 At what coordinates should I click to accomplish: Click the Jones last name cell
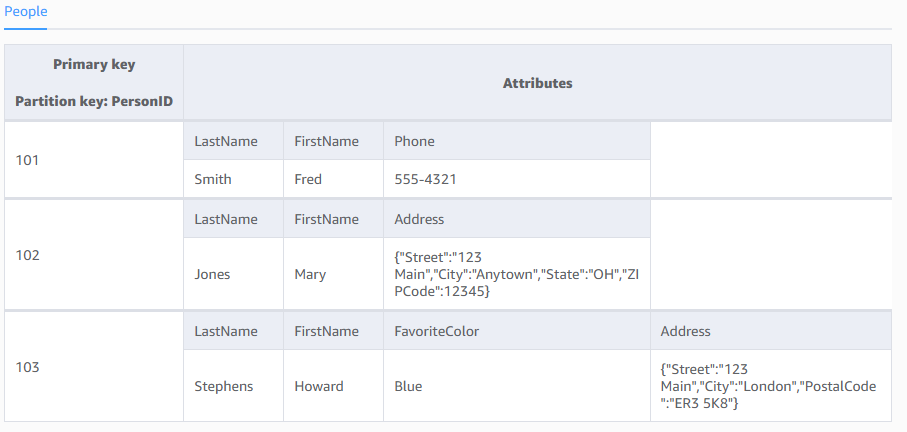click(x=212, y=274)
